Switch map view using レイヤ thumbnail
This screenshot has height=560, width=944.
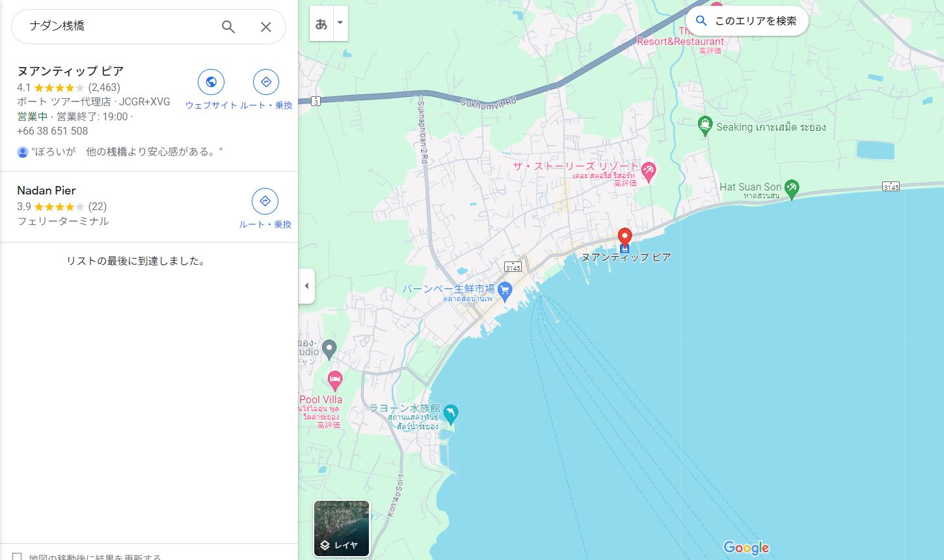point(342,528)
